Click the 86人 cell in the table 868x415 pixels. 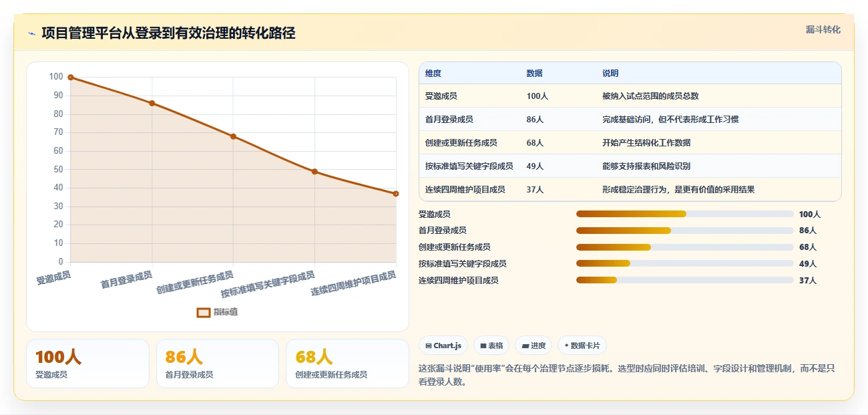[535, 120]
